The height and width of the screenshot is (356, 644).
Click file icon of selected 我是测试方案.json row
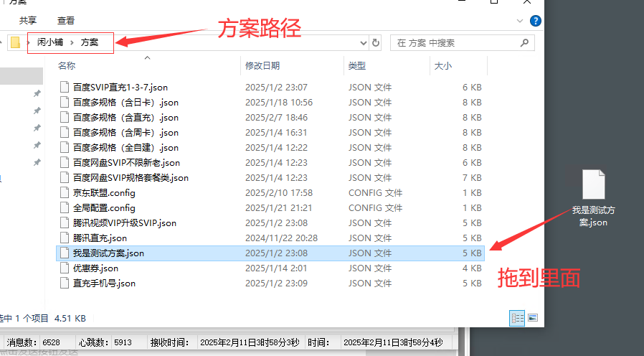click(x=65, y=253)
